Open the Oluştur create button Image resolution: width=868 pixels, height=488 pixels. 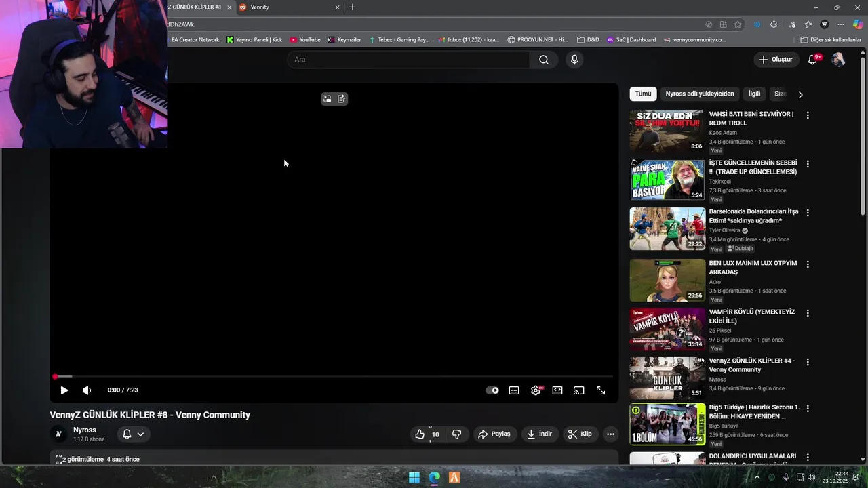(x=776, y=60)
